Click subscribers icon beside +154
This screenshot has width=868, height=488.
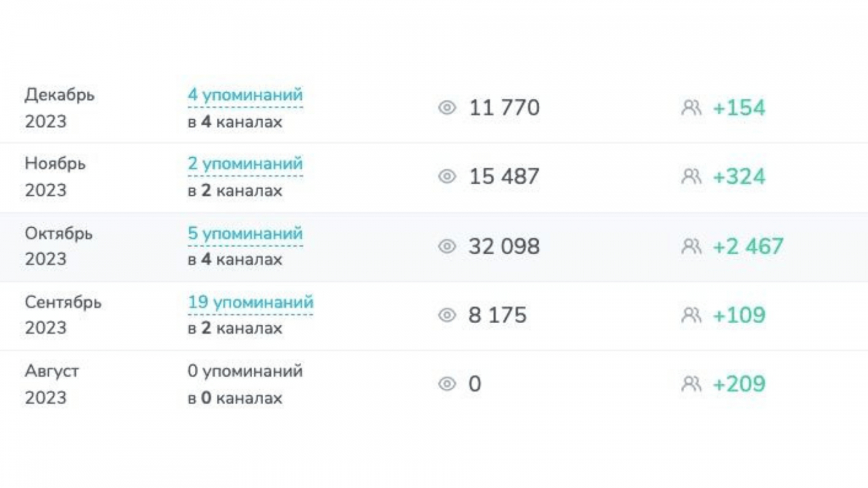coord(691,107)
